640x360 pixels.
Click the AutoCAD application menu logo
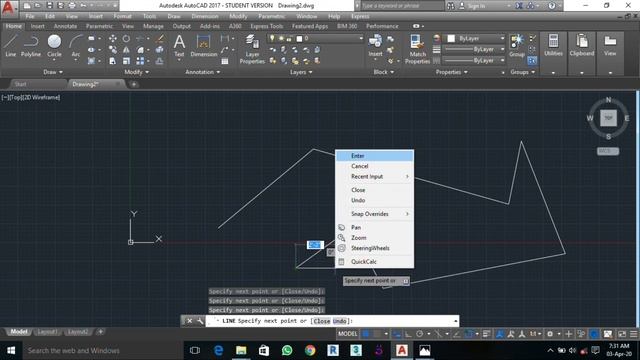click(x=8, y=7)
